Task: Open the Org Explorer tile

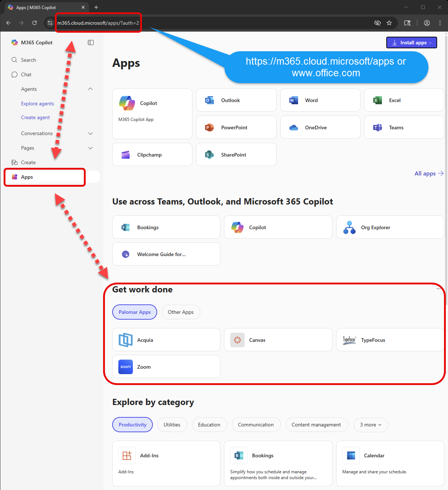Action: (390, 227)
